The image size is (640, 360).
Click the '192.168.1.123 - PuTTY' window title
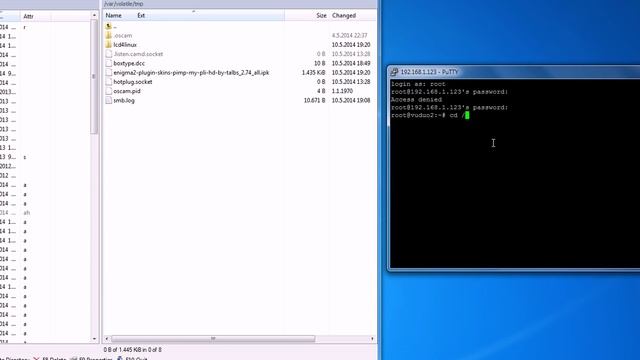click(x=429, y=72)
